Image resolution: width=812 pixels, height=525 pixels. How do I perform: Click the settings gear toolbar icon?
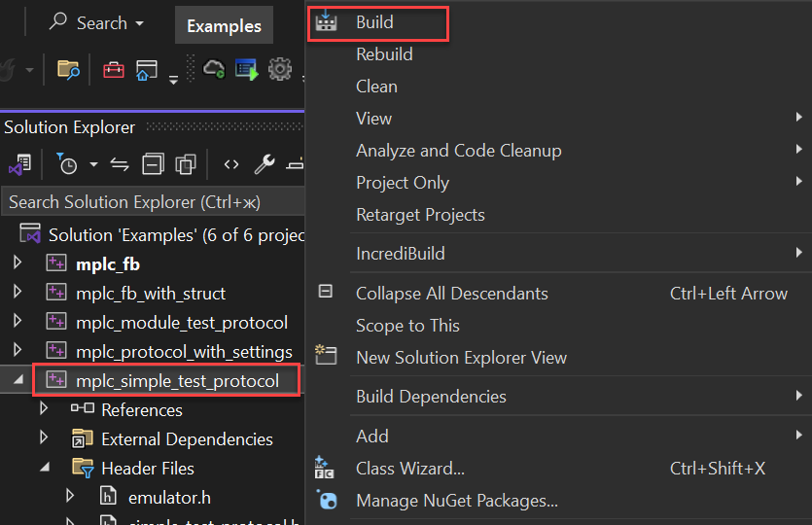pos(280,69)
